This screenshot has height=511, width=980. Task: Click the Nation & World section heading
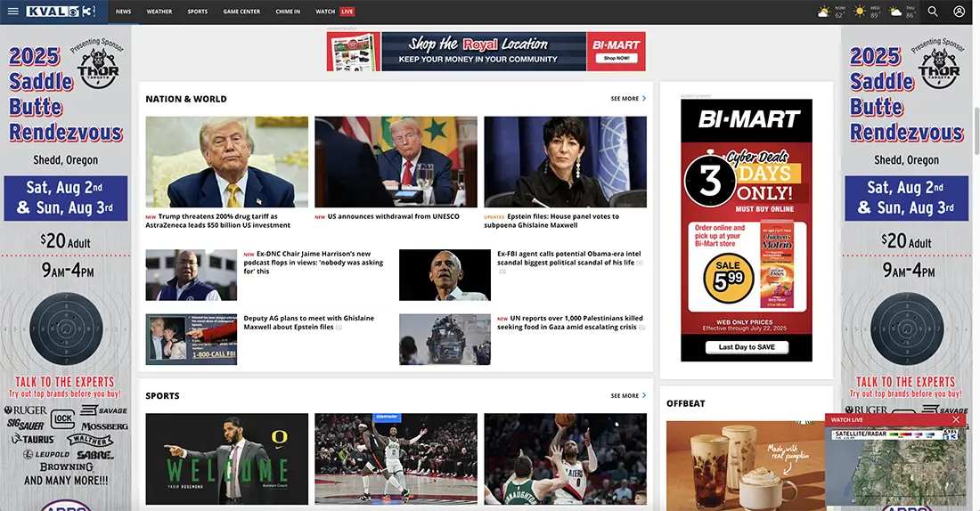186,99
